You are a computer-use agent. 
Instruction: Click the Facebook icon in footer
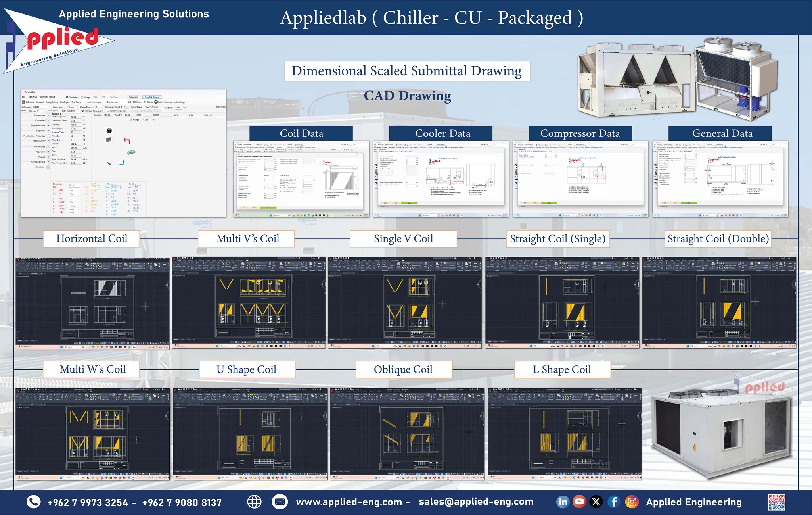614,502
